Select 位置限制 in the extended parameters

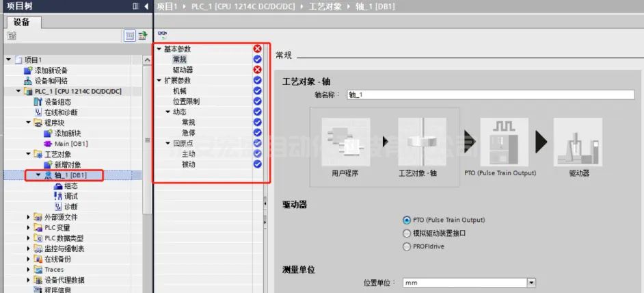point(186,101)
